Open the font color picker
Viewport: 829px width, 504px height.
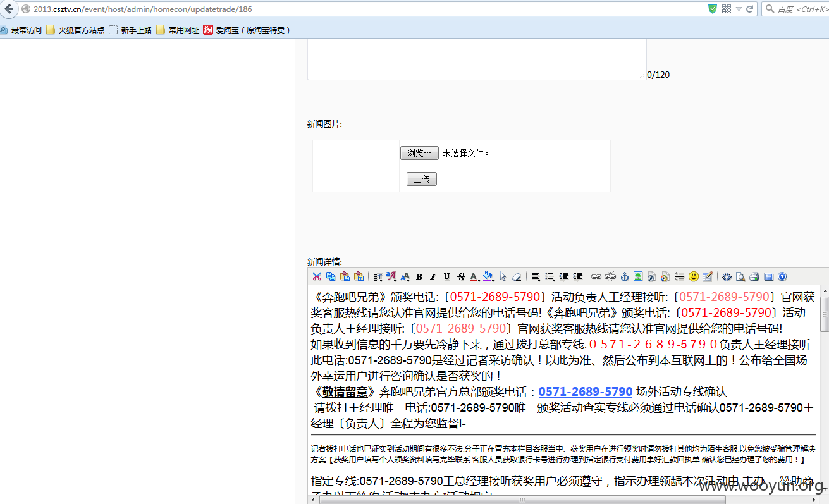point(474,276)
